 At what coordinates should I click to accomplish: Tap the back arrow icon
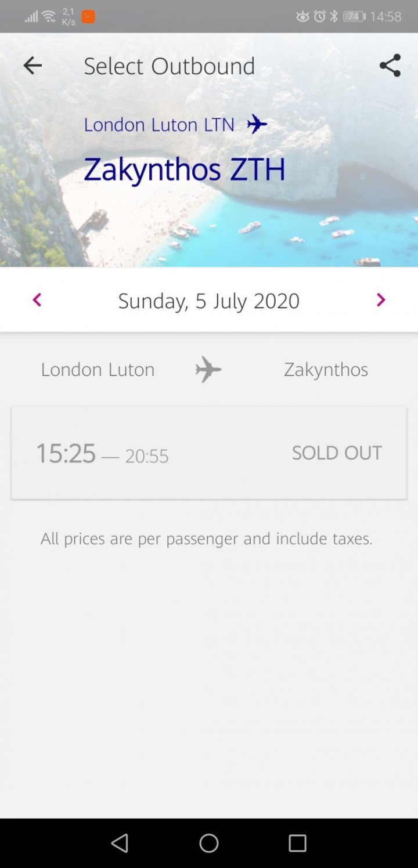[33, 66]
